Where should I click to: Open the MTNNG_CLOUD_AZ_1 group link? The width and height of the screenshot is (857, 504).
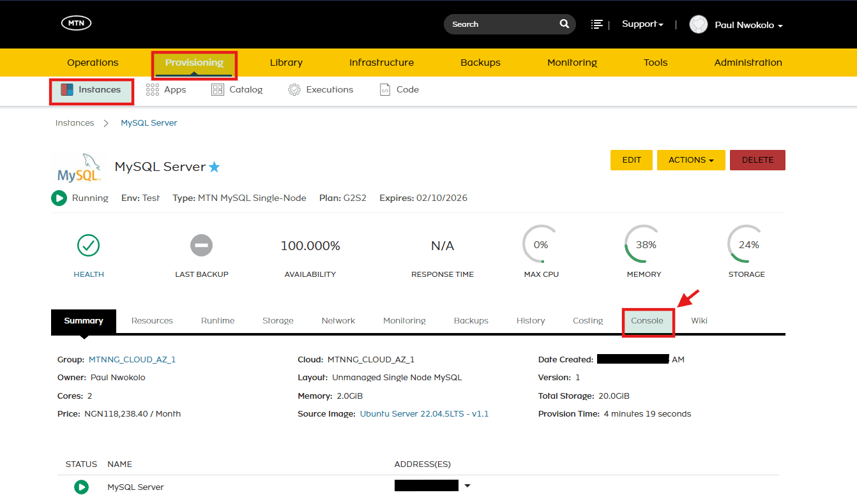(x=132, y=360)
